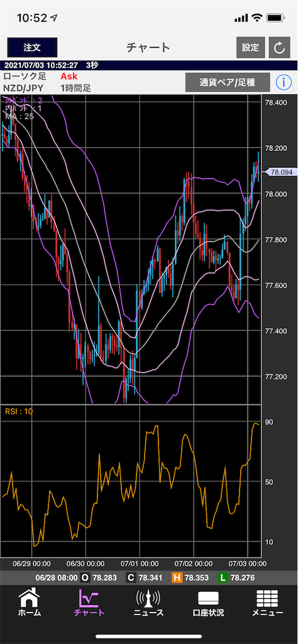Tap the 10:52 status bar clock
The image size is (298, 644).
[x=31, y=18]
